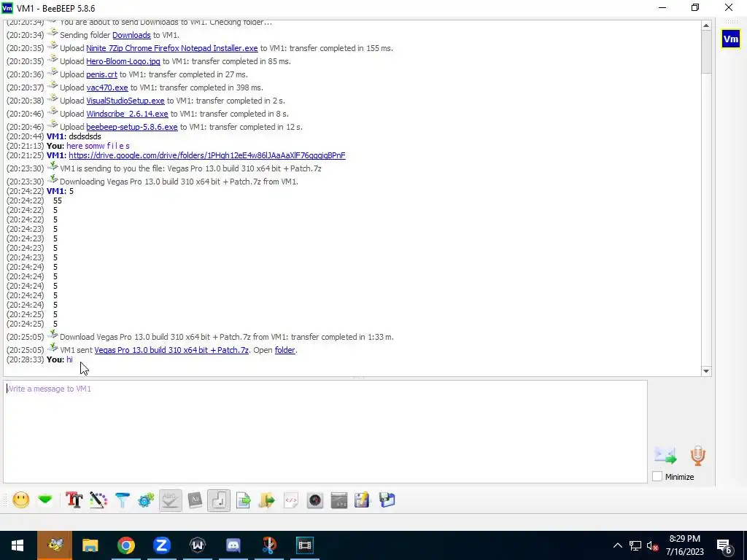Open BeeBEEP from the taskbar
This screenshot has height=560, width=747.
pos(55,545)
